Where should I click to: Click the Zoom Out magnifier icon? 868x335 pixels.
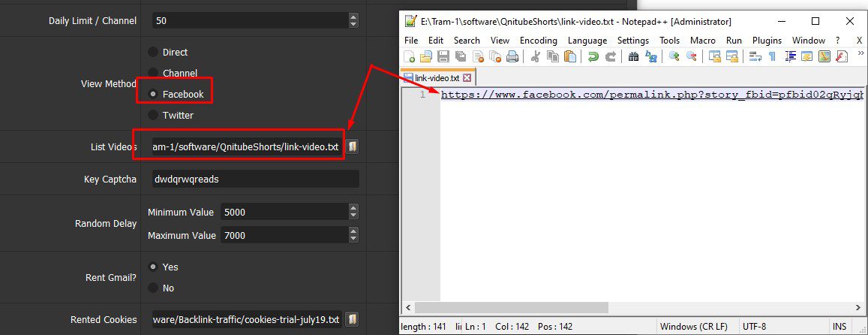(x=692, y=56)
